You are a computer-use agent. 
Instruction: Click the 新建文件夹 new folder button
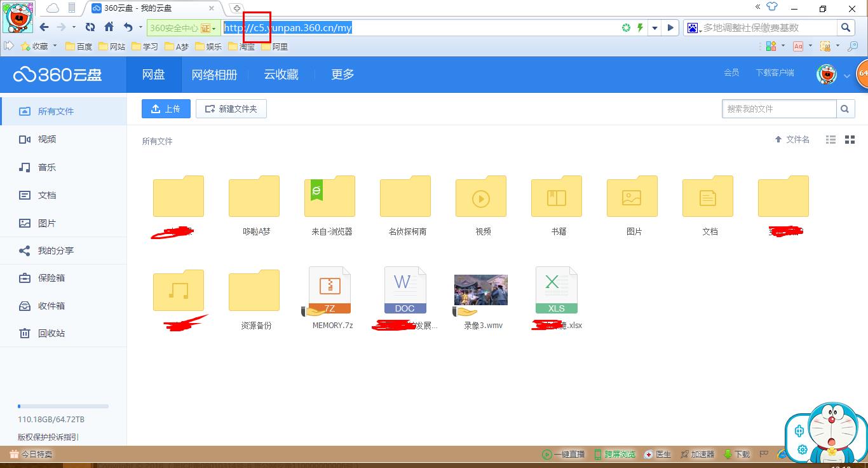pos(231,109)
